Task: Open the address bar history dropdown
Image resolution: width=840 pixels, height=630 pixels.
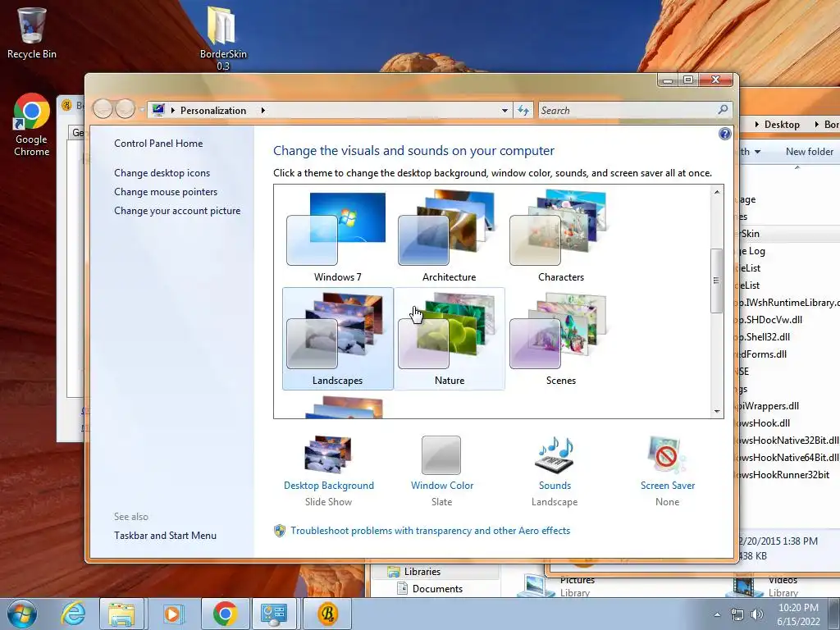Action: pos(504,111)
